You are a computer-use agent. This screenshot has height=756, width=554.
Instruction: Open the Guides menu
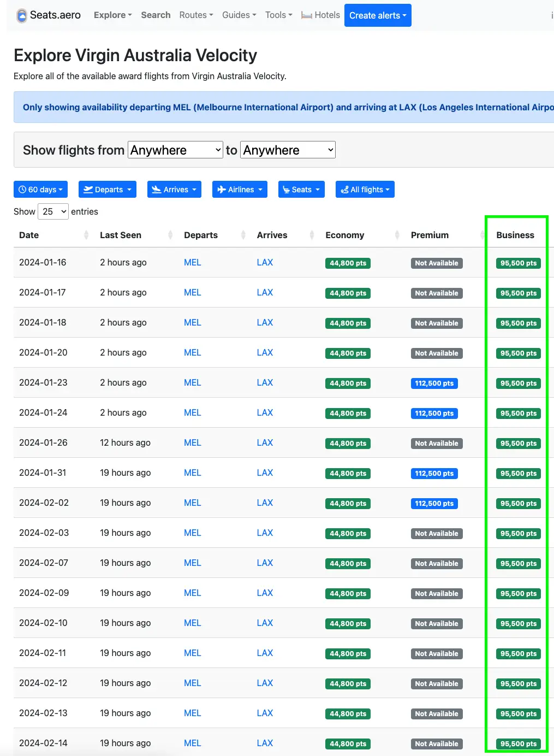coord(239,15)
